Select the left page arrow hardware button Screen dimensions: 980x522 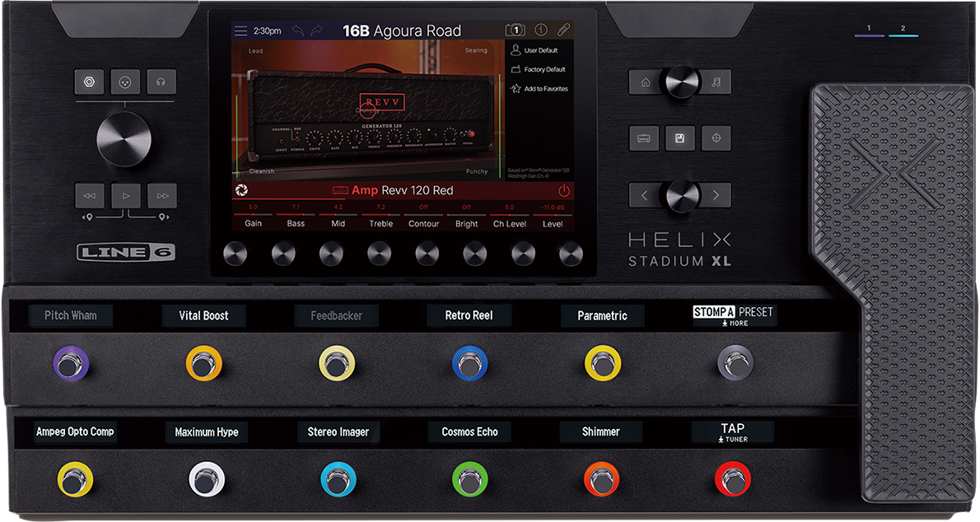644,195
